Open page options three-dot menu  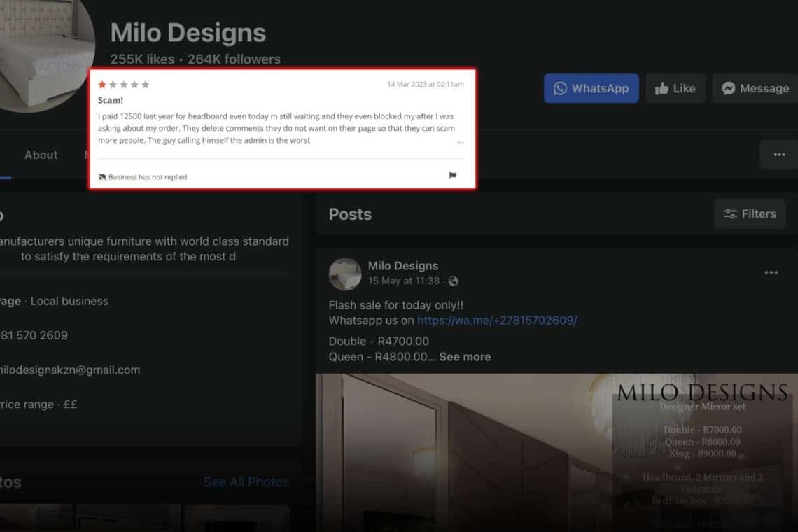[778, 155]
